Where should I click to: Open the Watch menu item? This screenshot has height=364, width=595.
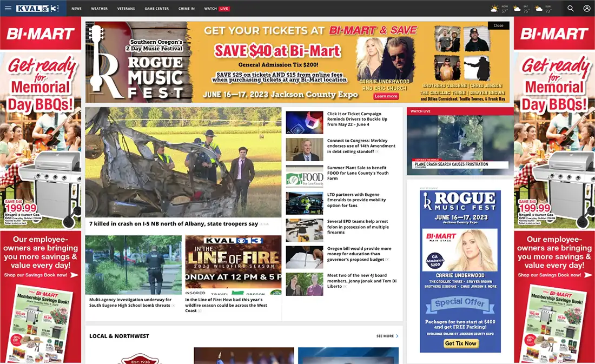click(x=210, y=8)
